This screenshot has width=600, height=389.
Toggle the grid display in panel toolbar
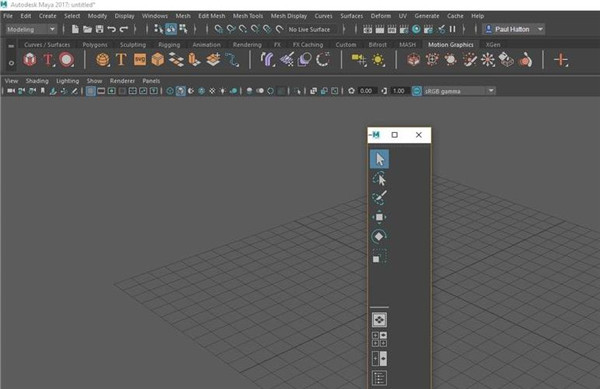[90, 91]
